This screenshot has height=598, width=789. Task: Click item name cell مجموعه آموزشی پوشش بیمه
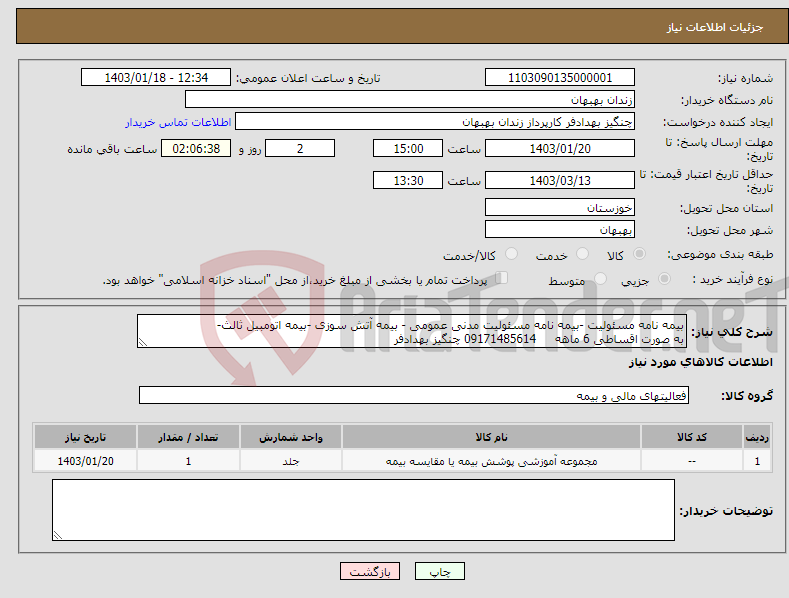tap(491, 461)
